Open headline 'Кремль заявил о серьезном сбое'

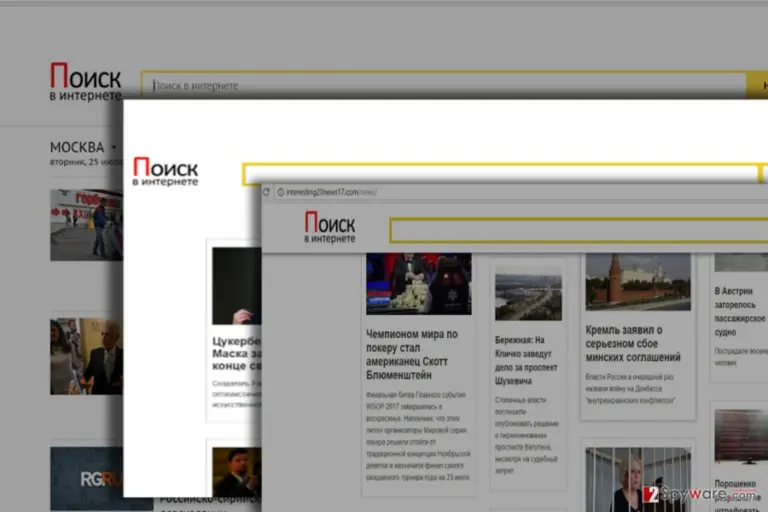pyautogui.click(x=633, y=343)
